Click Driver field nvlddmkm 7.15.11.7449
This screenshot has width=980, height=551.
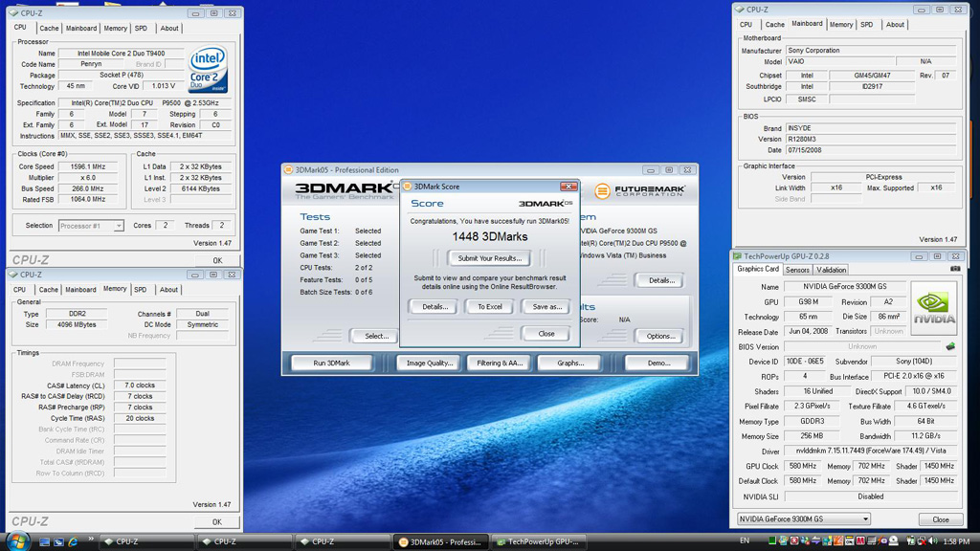(x=871, y=451)
